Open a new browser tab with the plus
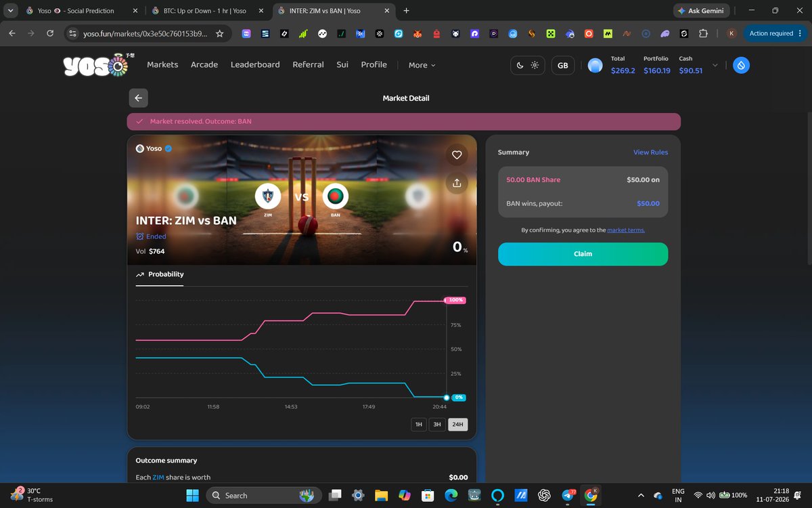 point(406,11)
